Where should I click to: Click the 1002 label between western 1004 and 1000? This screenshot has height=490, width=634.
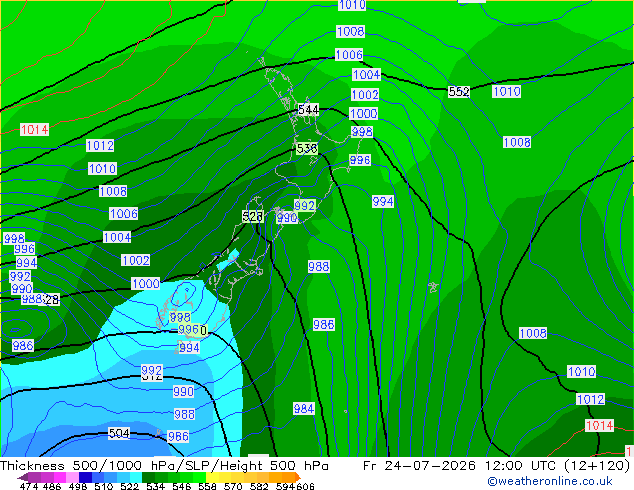point(135,260)
